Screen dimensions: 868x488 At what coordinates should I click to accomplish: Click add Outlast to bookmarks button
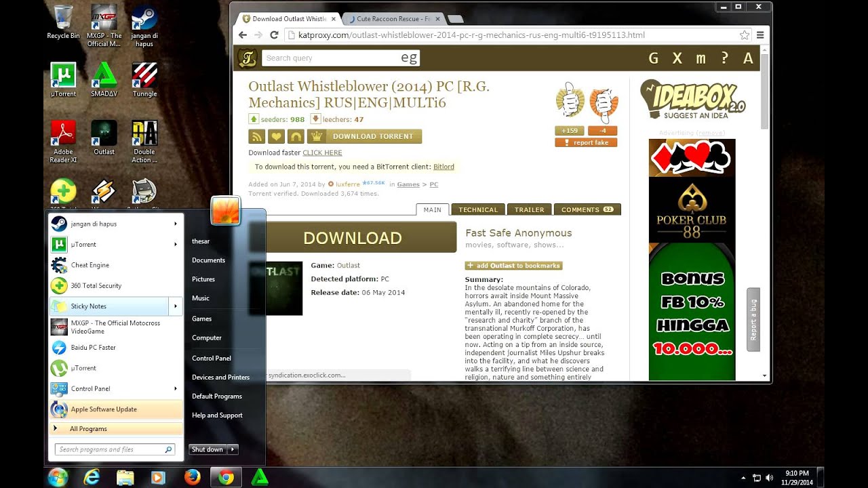pos(513,266)
